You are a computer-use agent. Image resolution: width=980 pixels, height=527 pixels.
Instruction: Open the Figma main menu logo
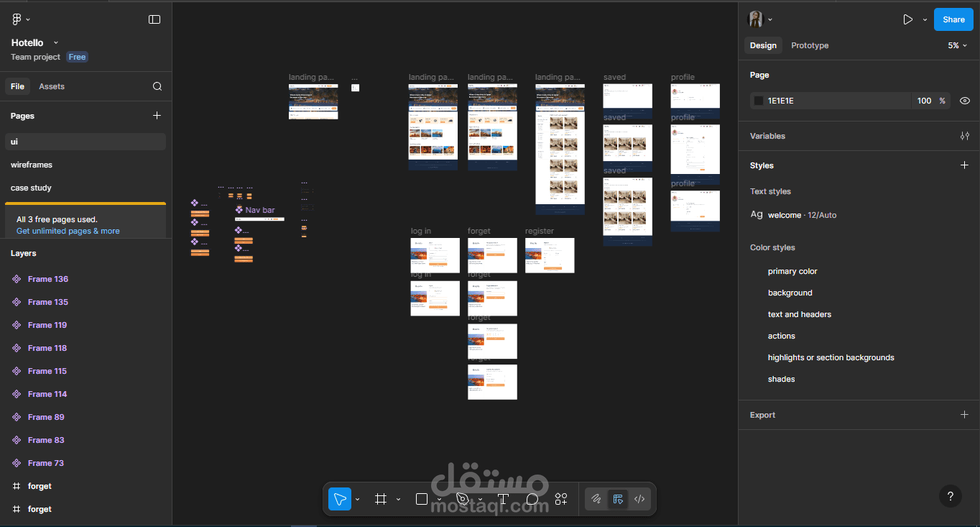click(17, 19)
